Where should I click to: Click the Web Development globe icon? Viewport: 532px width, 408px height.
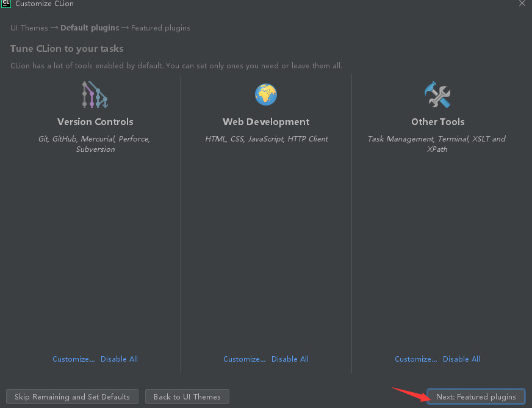point(266,95)
